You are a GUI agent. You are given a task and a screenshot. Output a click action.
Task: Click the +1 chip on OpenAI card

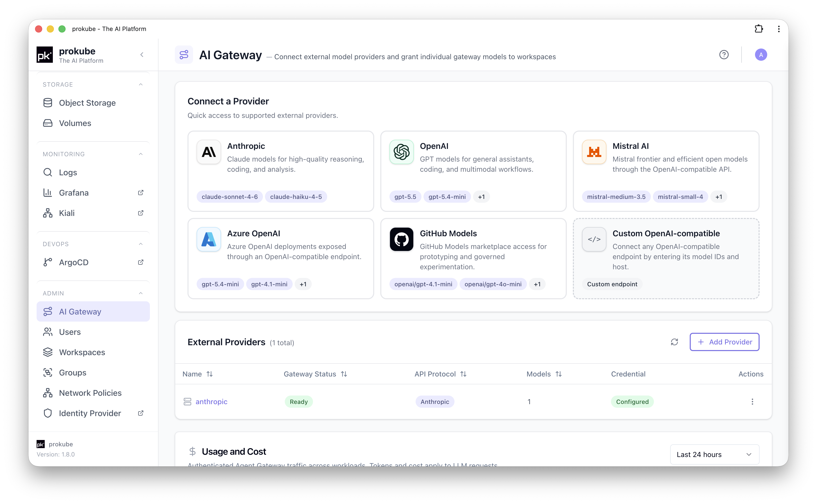coord(481,197)
